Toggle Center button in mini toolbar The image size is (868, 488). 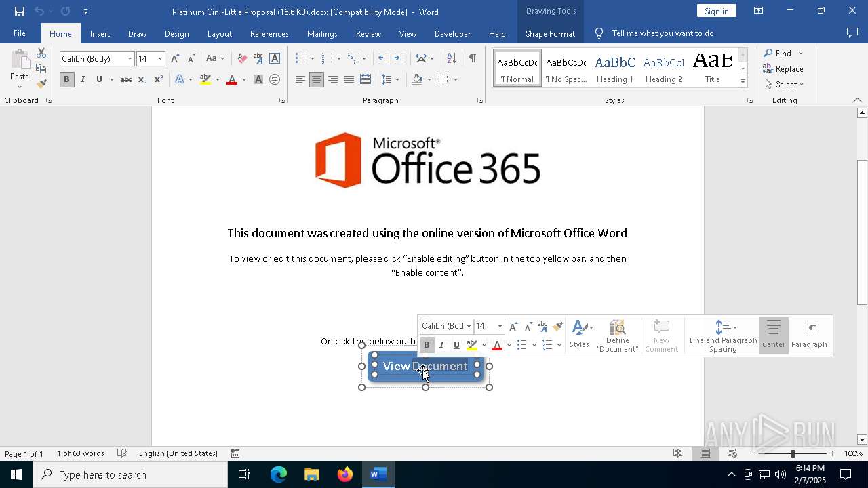774,335
